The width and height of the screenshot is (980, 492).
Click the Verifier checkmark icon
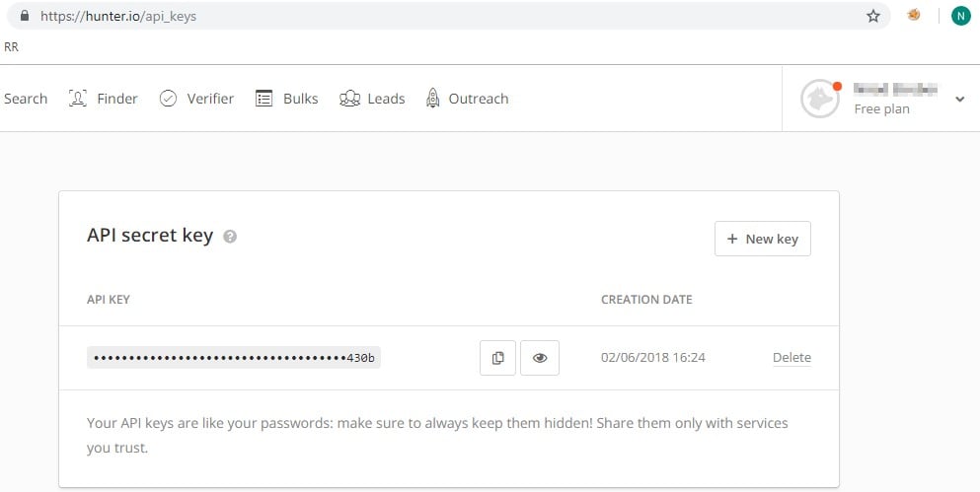(x=168, y=99)
